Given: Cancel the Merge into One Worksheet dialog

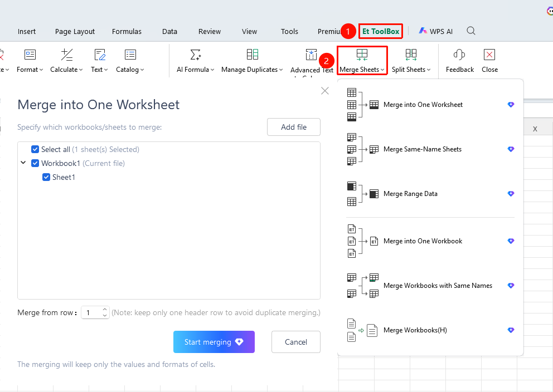Looking at the screenshot, I should click(x=296, y=342).
